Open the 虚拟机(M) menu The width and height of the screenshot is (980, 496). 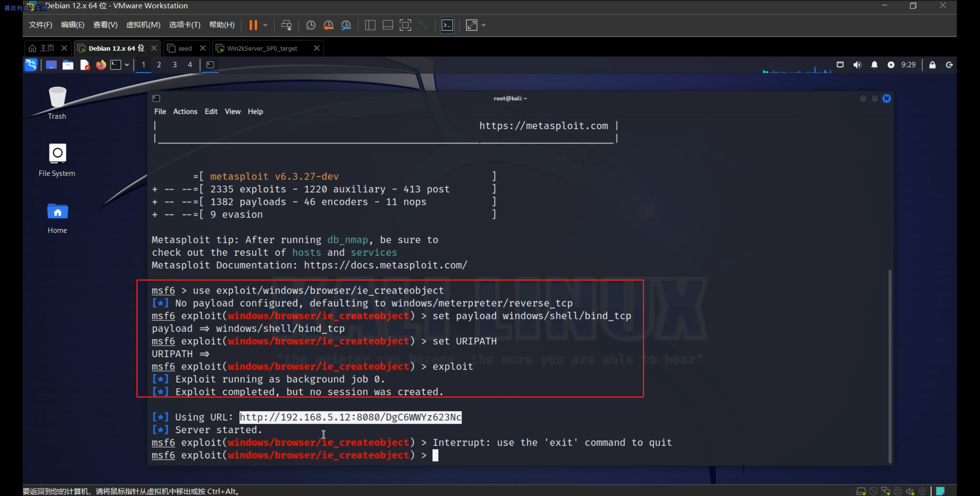tap(143, 25)
